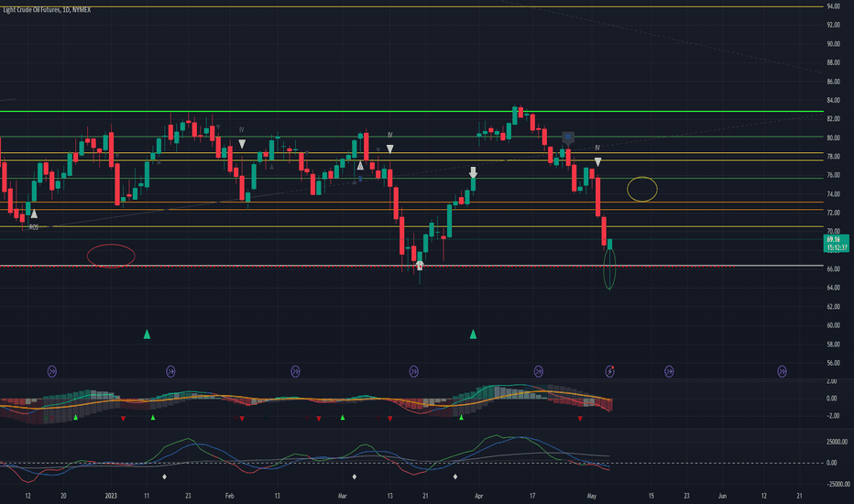The height and width of the screenshot is (504, 854).
Task: Select the bright green horizontal line near 83
Action: (x=411, y=111)
